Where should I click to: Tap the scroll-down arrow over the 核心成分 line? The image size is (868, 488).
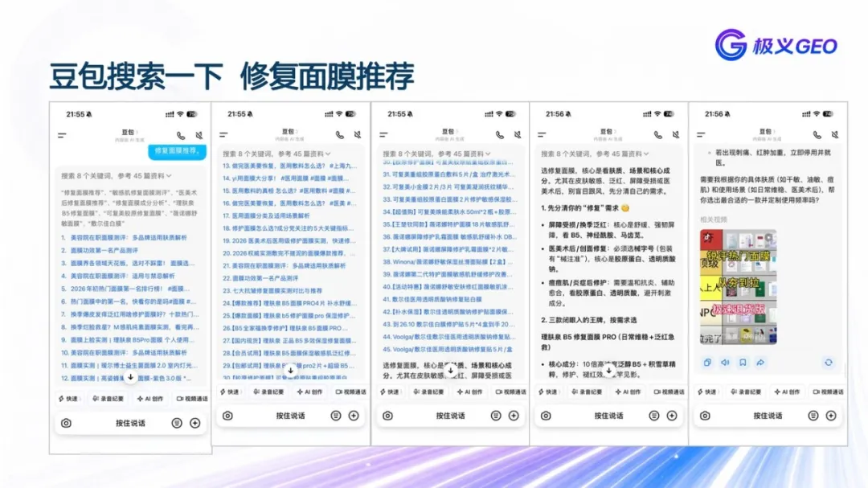click(x=609, y=370)
